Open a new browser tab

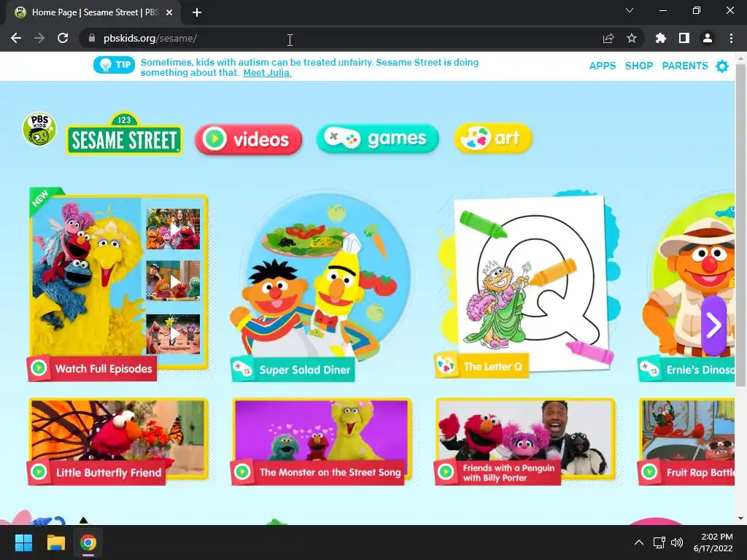tap(197, 12)
